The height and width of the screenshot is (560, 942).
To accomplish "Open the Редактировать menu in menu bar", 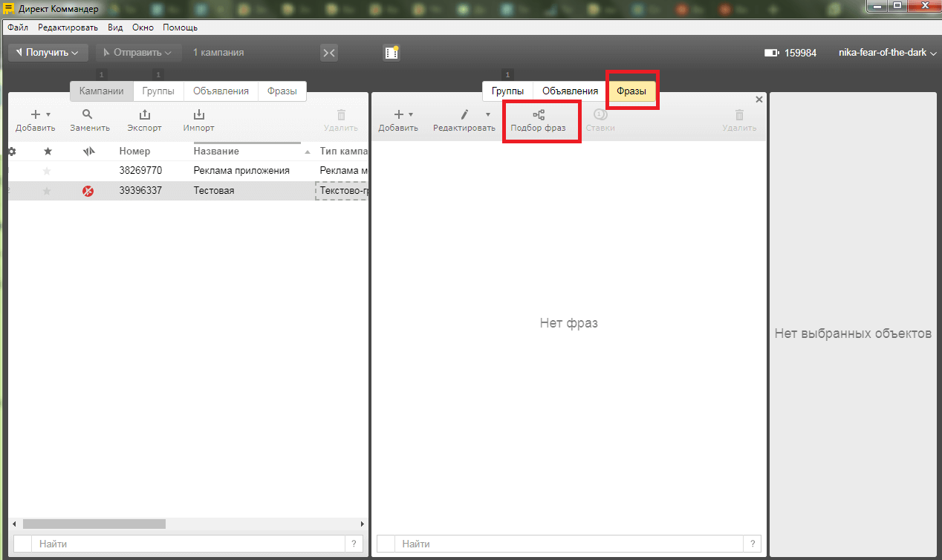I will pos(68,27).
